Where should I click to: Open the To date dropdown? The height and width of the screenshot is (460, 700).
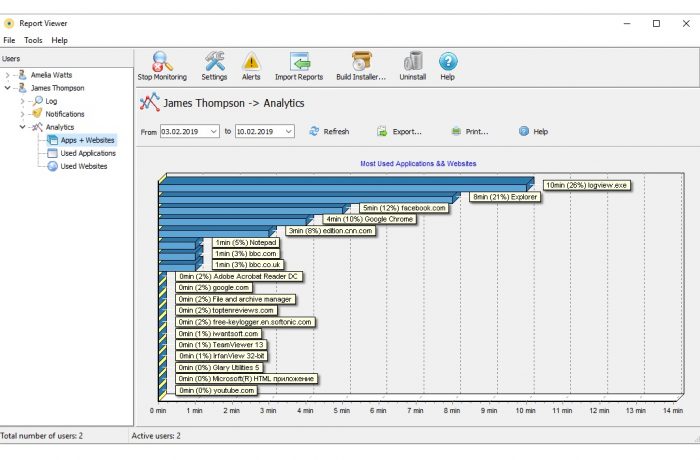coord(288,131)
